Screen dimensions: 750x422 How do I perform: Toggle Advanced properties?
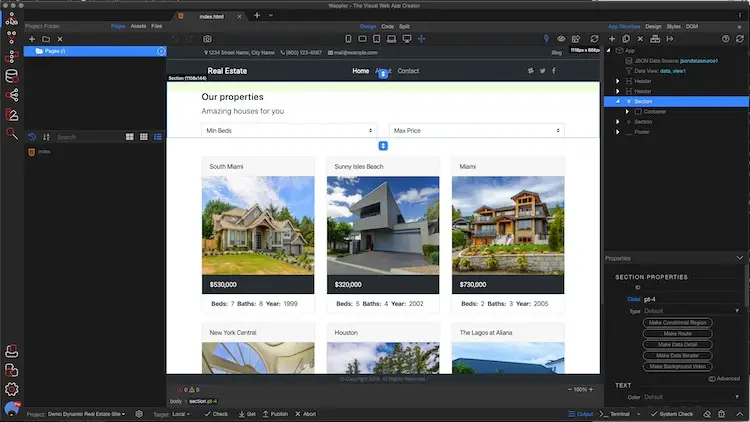point(724,378)
